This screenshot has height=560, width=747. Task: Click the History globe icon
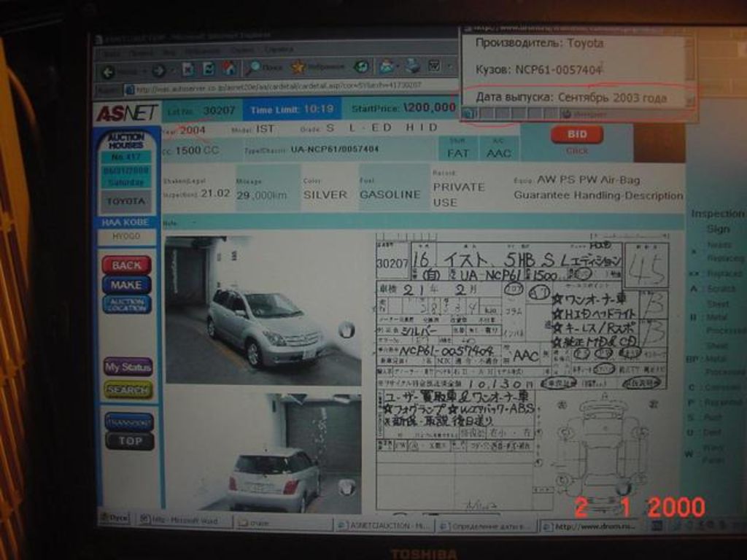362,66
